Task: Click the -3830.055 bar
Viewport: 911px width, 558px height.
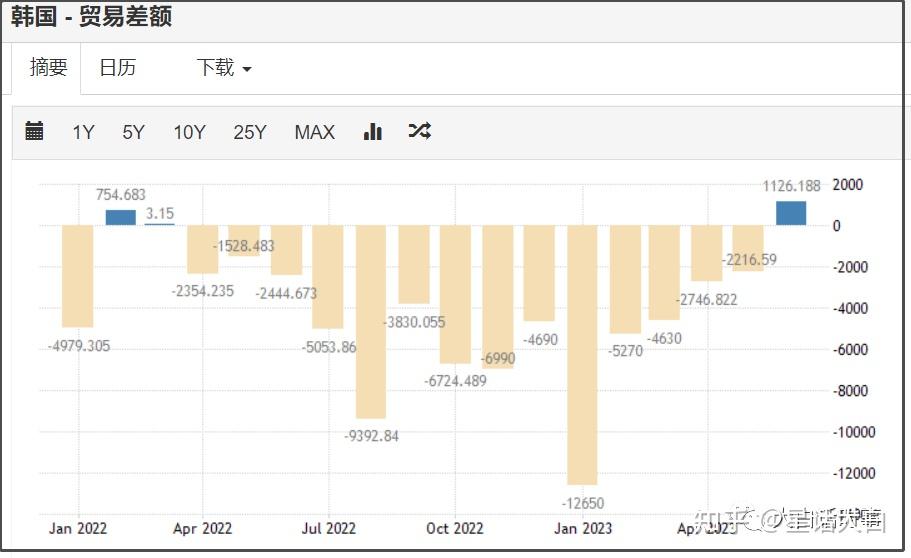Action: tap(414, 264)
